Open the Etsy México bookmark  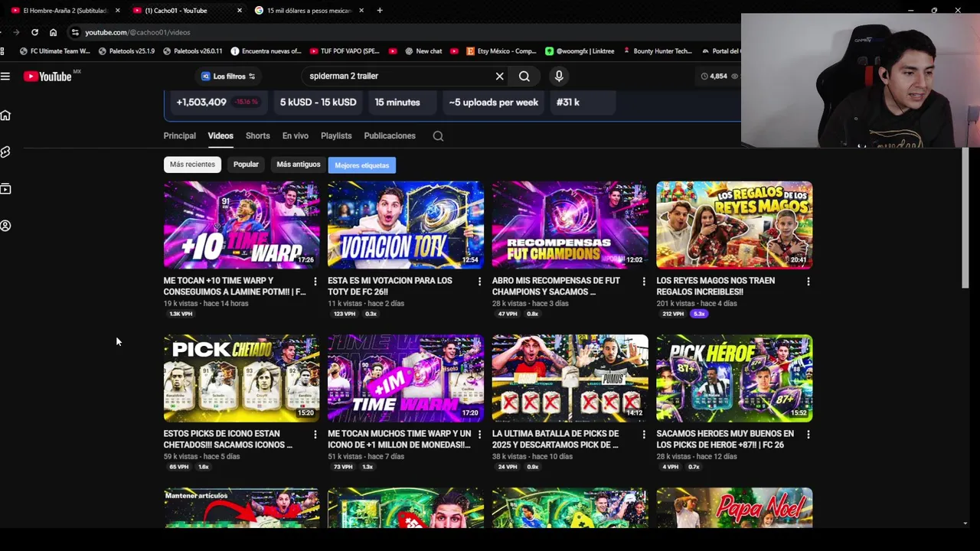pos(501,51)
